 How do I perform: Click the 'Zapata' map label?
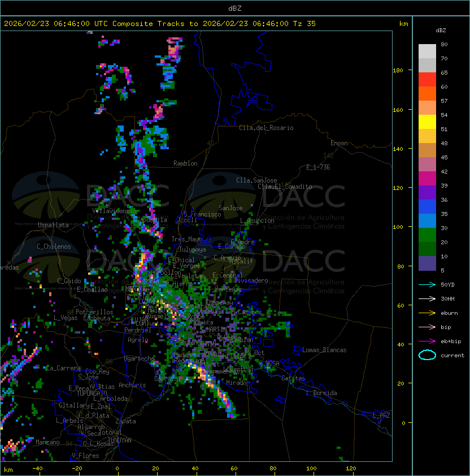coord(125,421)
